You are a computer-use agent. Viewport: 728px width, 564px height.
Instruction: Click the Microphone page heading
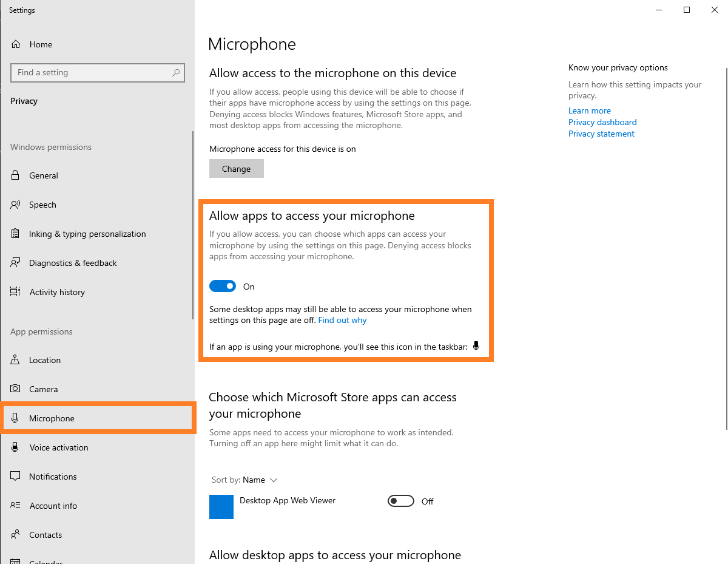tap(252, 44)
